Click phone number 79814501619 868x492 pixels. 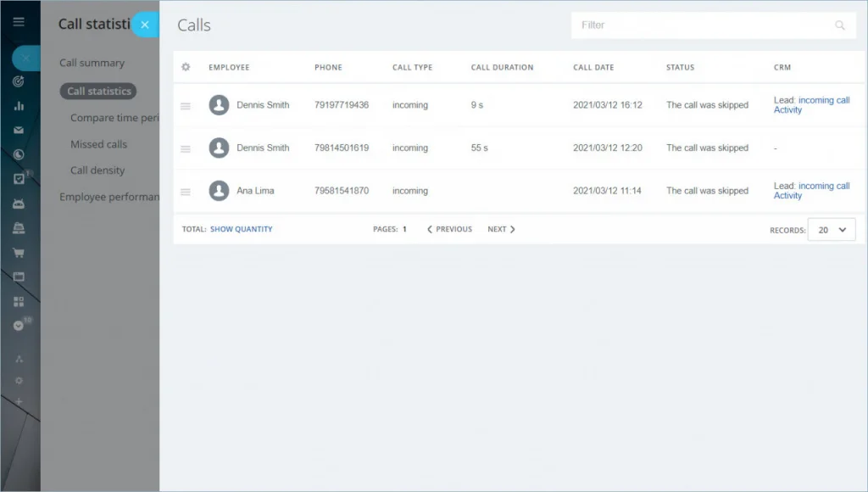tap(342, 148)
